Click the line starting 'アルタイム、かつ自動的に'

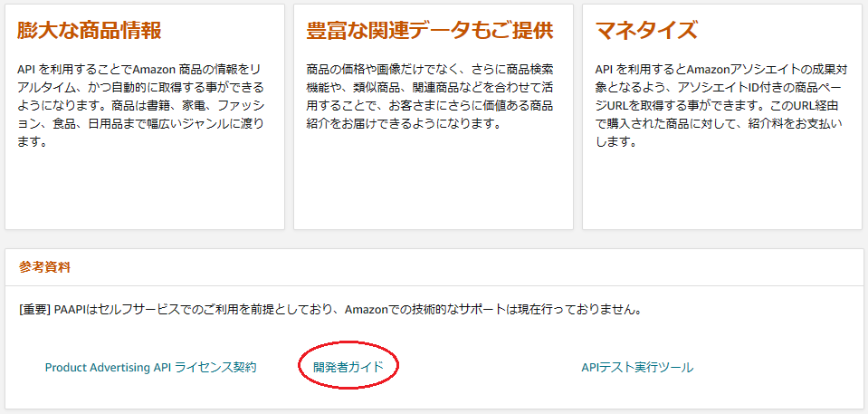[x=140, y=88]
